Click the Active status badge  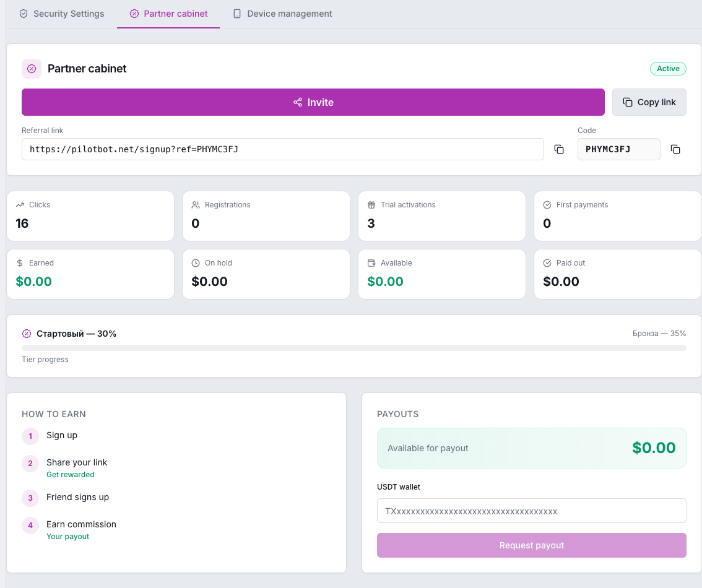tap(668, 69)
